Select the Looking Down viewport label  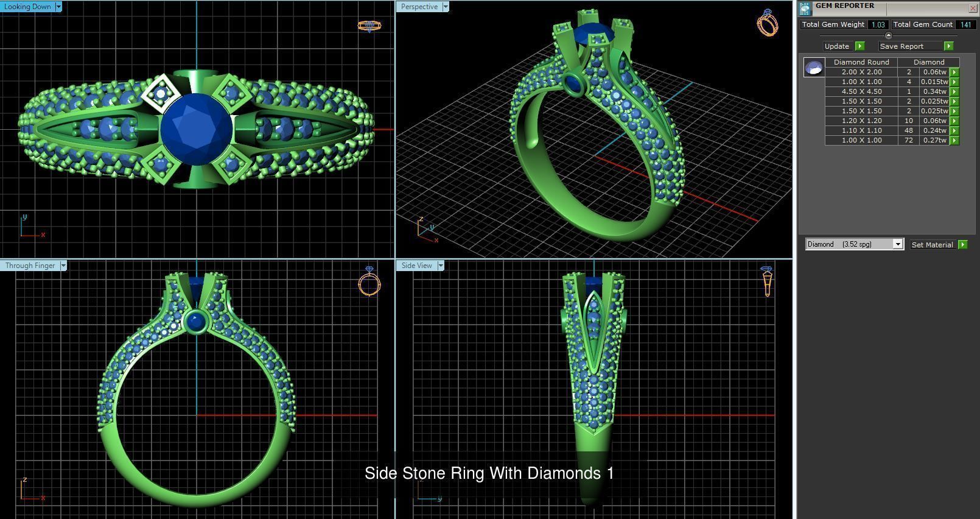coord(28,7)
